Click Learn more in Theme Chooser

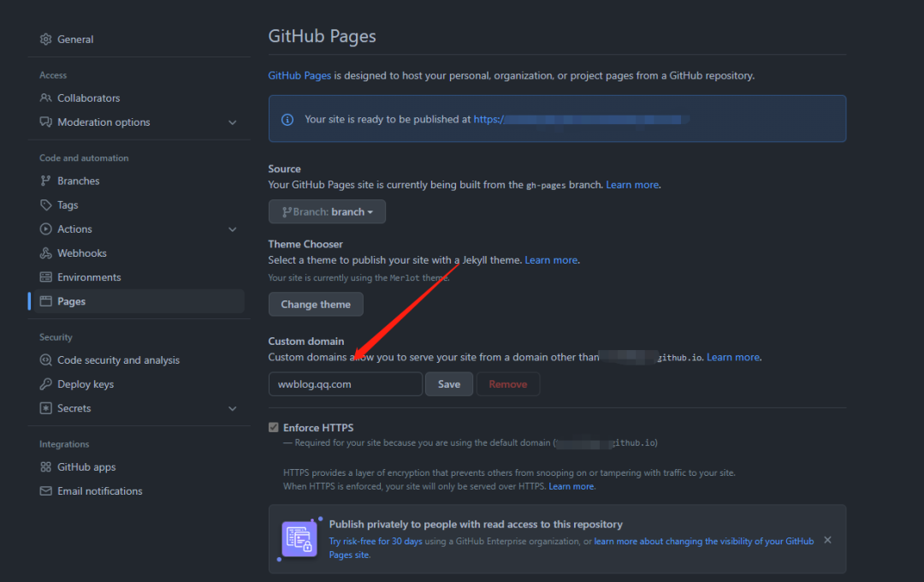(551, 260)
